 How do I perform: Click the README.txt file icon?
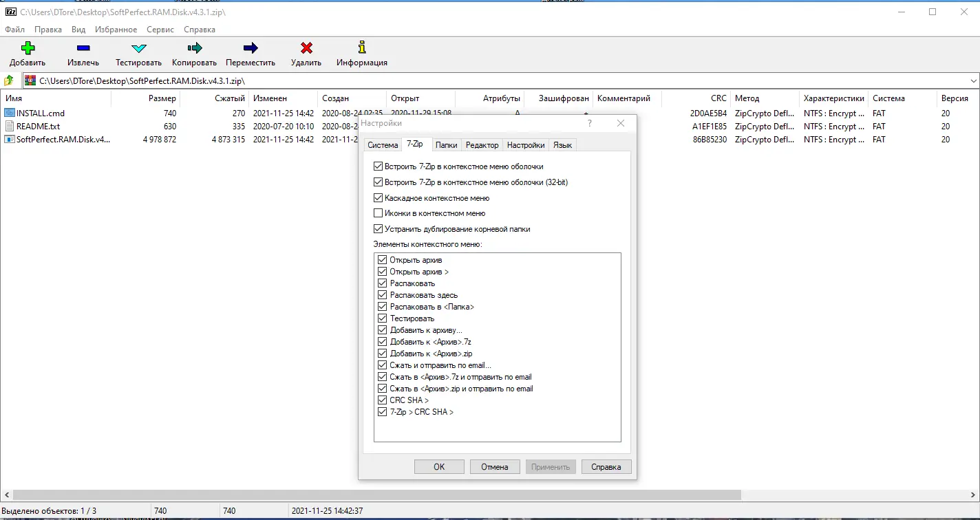10,127
